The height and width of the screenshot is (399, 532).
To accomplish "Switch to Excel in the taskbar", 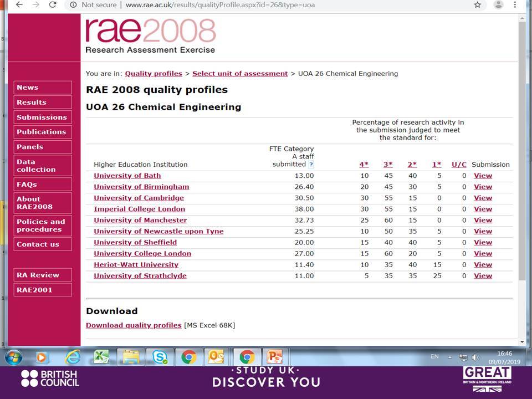I will pyautogui.click(x=101, y=357).
